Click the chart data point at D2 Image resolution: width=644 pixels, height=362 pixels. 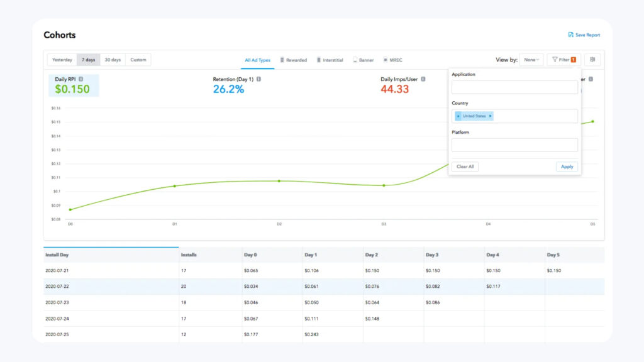[x=279, y=181]
